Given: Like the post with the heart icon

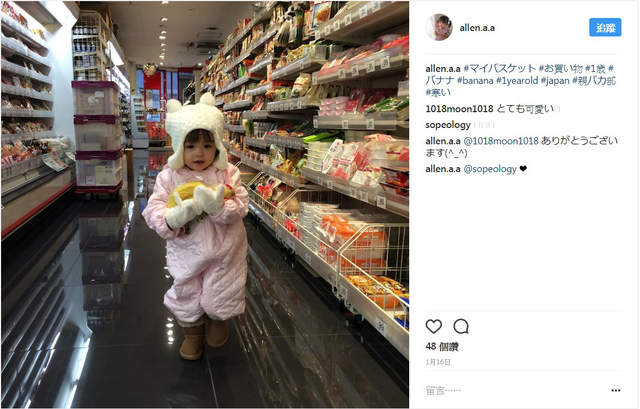Looking at the screenshot, I should [433, 327].
